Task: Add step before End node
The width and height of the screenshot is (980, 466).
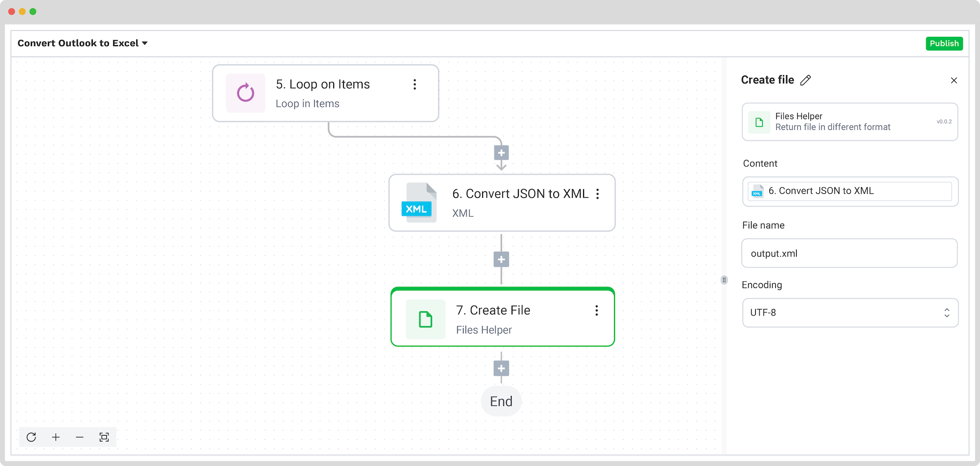Action: tap(501, 368)
